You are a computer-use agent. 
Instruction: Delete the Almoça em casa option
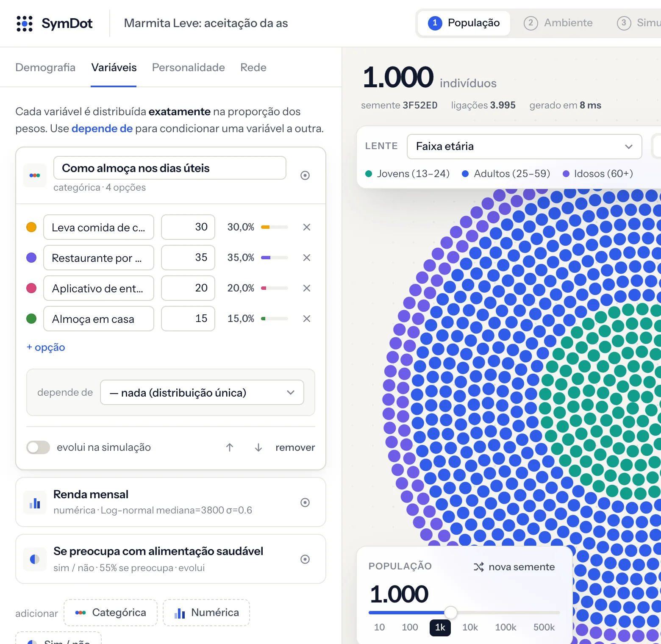coord(307,319)
